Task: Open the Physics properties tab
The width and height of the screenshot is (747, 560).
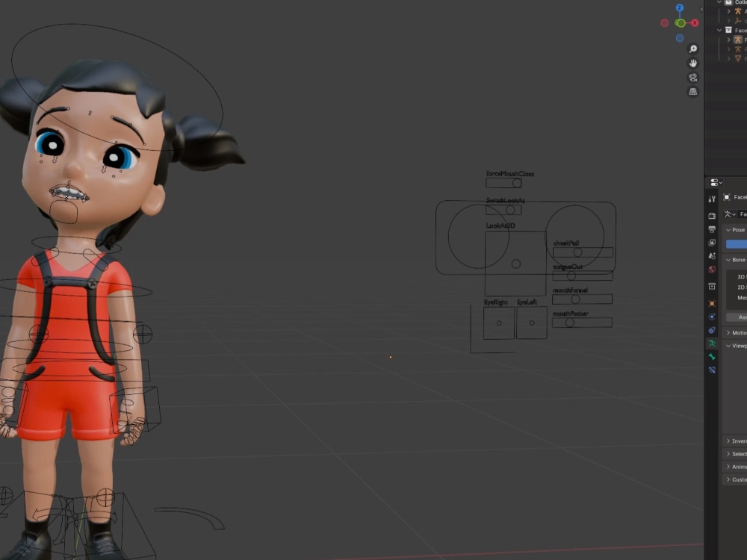Action: click(x=712, y=317)
